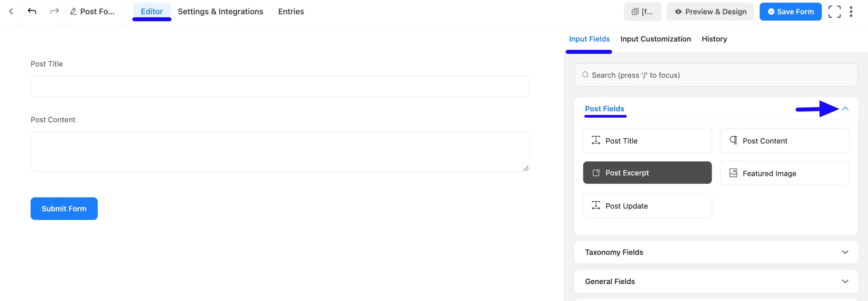Collapse the Post Fields section

tap(845, 109)
